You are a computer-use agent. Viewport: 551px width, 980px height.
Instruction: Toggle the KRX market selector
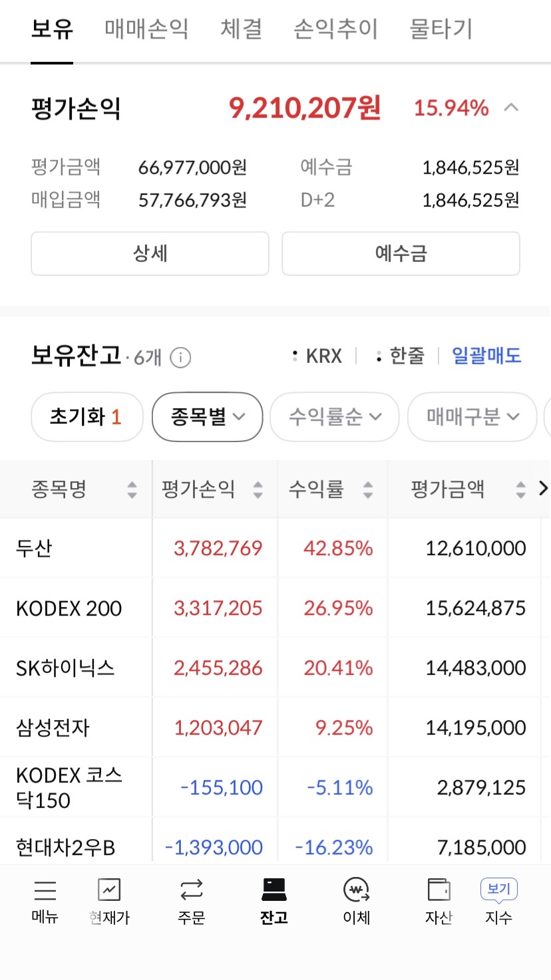pos(317,356)
